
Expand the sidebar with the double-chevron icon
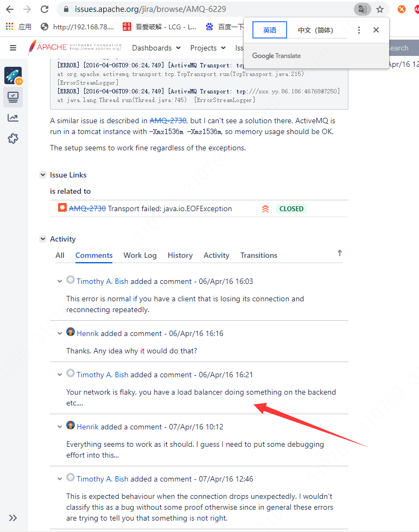coord(13,518)
